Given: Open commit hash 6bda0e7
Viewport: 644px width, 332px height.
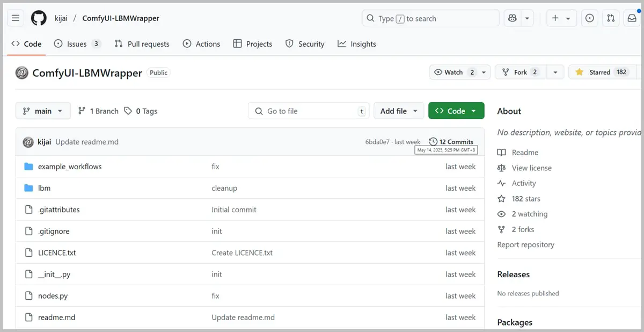Looking at the screenshot, I should [378, 142].
